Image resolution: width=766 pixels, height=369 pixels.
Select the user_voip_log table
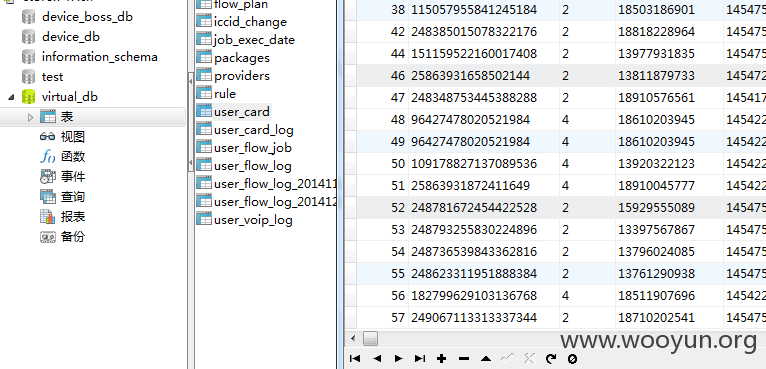(x=253, y=220)
